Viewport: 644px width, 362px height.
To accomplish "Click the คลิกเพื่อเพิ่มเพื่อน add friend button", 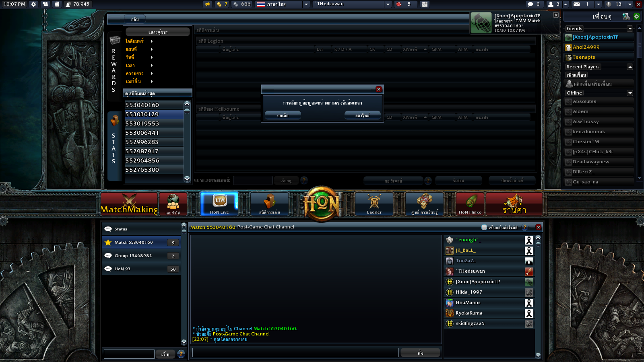I will click(599, 84).
